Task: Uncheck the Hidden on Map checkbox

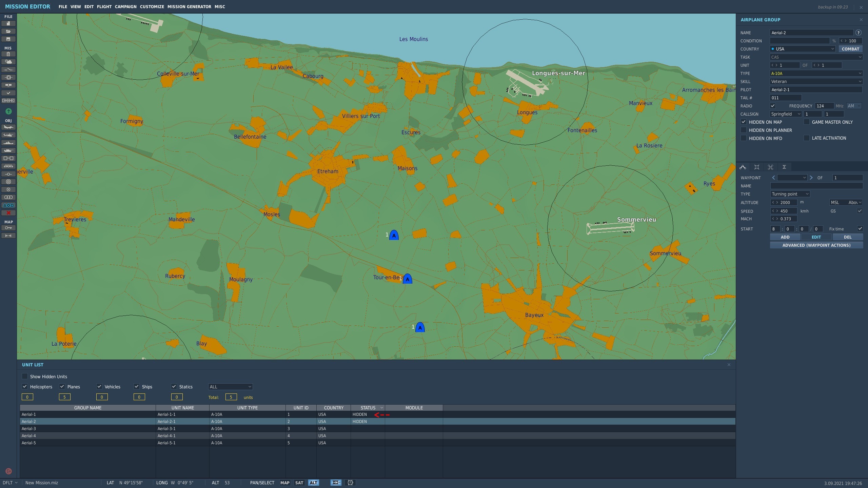Action: tap(744, 122)
